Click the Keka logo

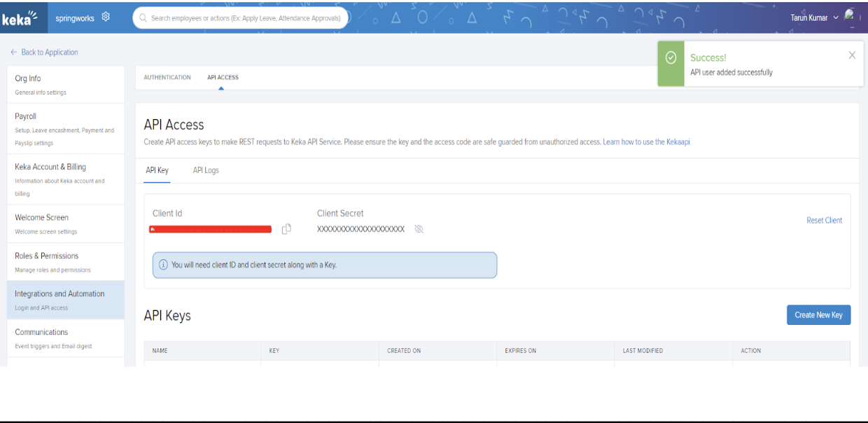pyautogui.click(x=19, y=18)
